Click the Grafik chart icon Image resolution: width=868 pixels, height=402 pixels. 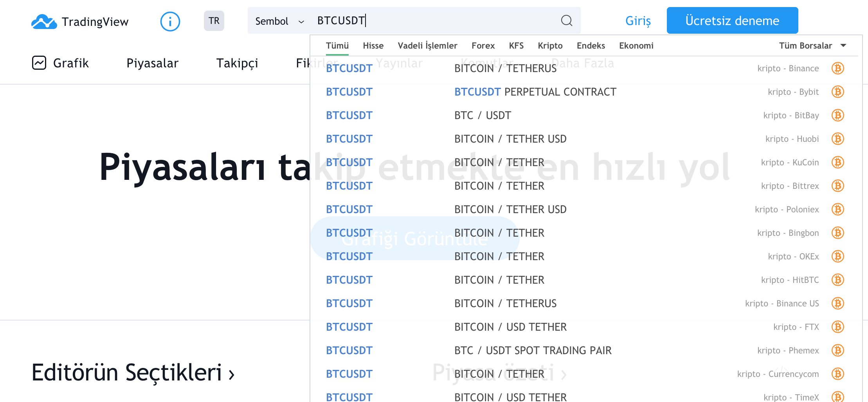click(x=39, y=63)
